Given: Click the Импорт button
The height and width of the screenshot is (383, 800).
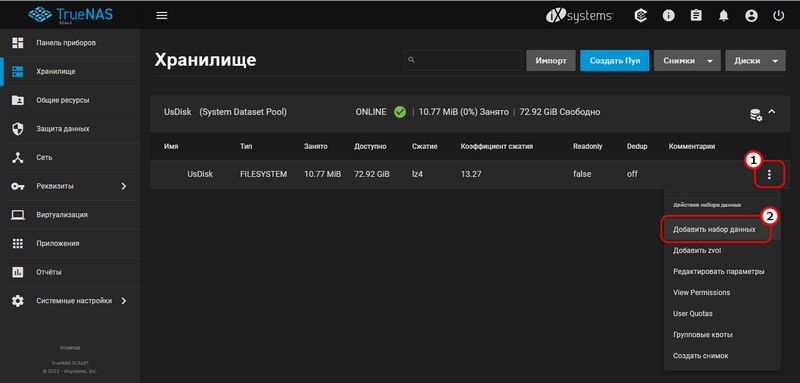Looking at the screenshot, I should pyautogui.click(x=551, y=61).
